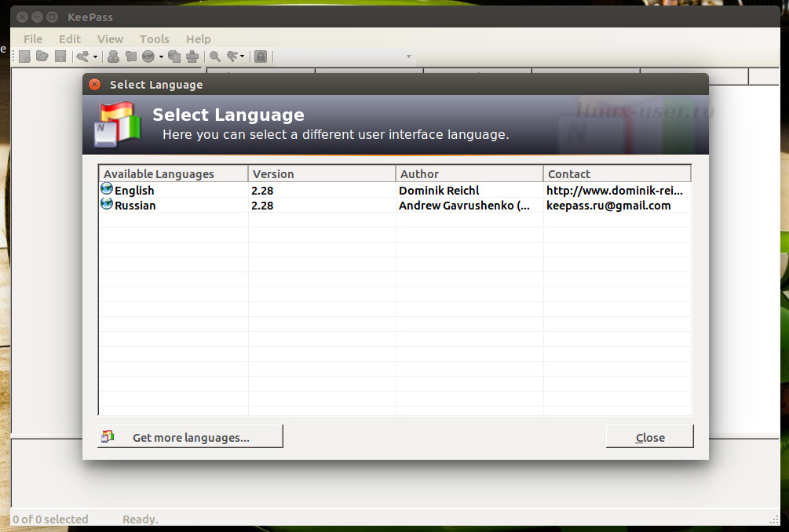Click the Andrew Gavrushenko author cell
The image size is (789, 532).
(464, 205)
